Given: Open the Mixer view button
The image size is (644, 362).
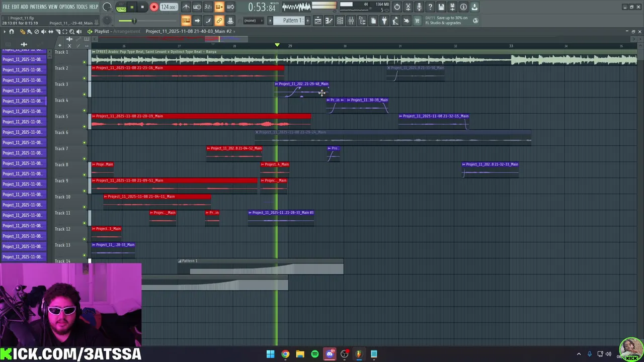Looking at the screenshot, I should point(351,21).
